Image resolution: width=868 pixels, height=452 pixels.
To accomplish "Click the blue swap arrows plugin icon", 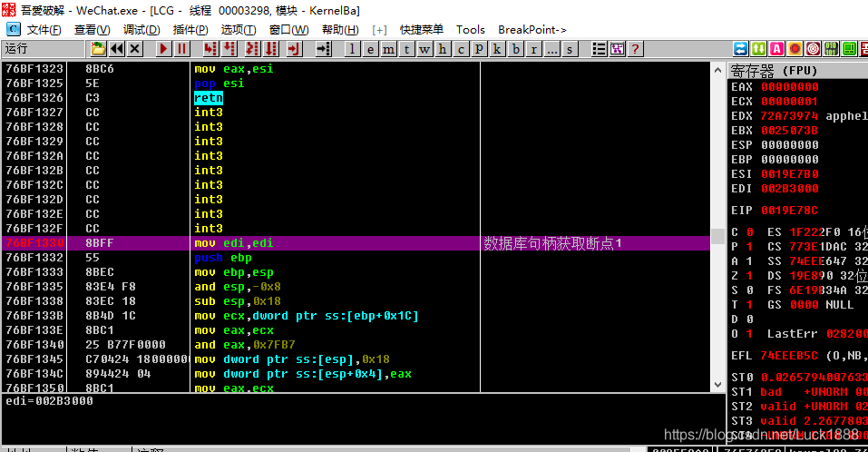I will (x=741, y=49).
